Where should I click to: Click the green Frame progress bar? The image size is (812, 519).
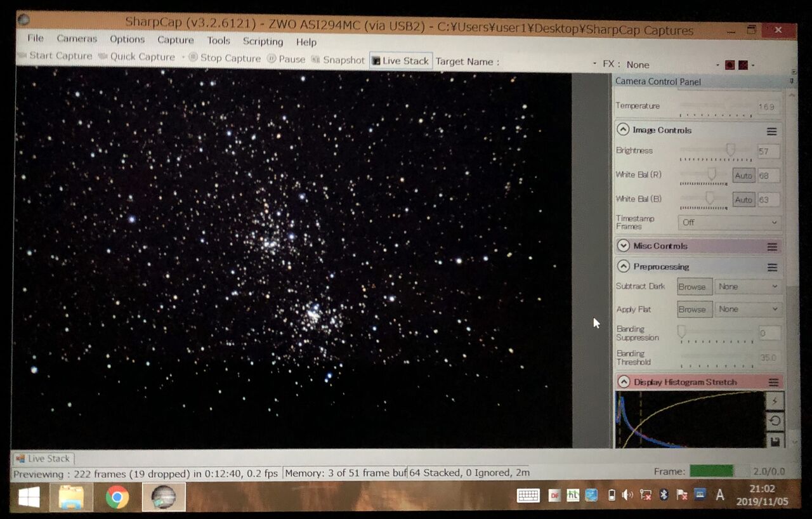pyautogui.click(x=711, y=471)
